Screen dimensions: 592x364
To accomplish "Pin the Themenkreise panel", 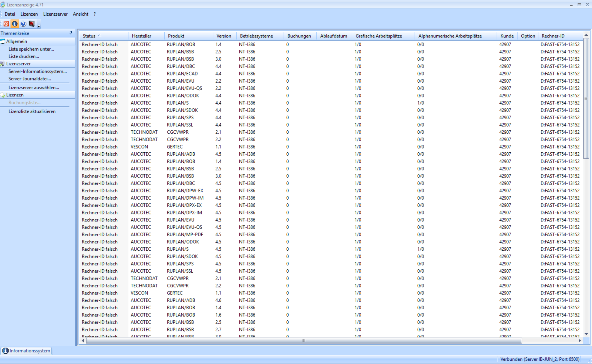I will (71, 33).
